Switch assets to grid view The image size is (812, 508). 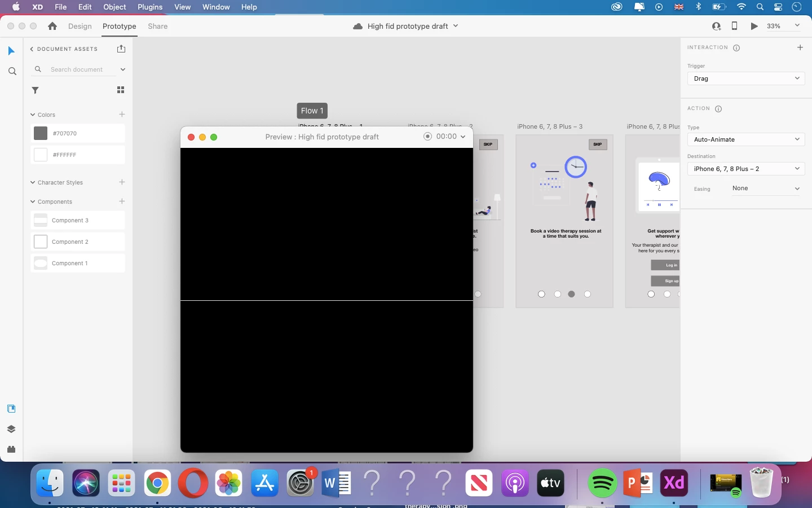pos(121,90)
